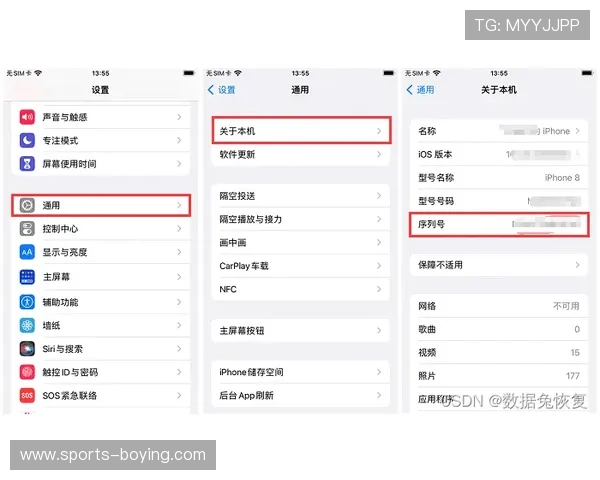The height and width of the screenshot is (480, 600).
Task: Open 主屏幕 settings row
Action: click(x=101, y=277)
